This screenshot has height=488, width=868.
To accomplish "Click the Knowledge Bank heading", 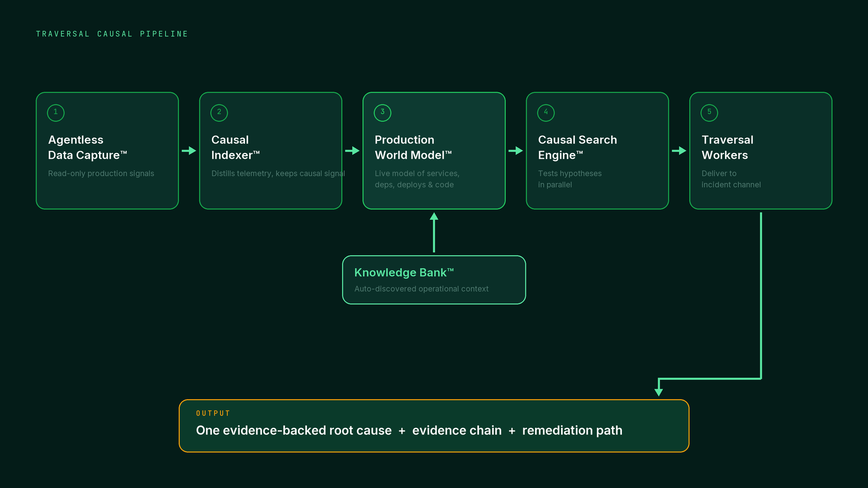I will [404, 273].
